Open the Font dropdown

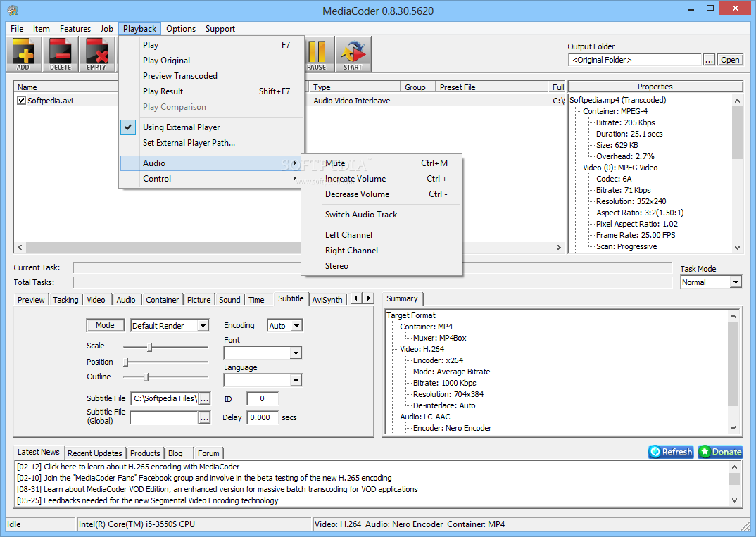tap(296, 353)
